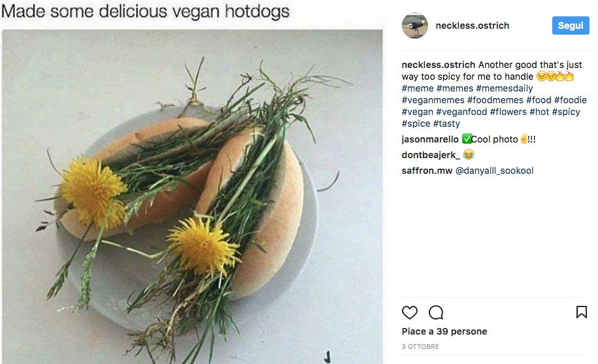Open the #tasty hashtag
Screen dimensions: 598x364
point(446,124)
